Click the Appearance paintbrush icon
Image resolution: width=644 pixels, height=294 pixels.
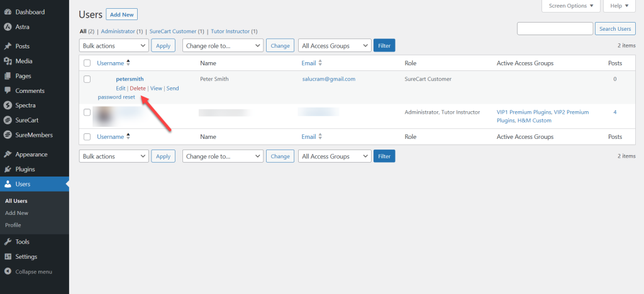(x=8, y=155)
